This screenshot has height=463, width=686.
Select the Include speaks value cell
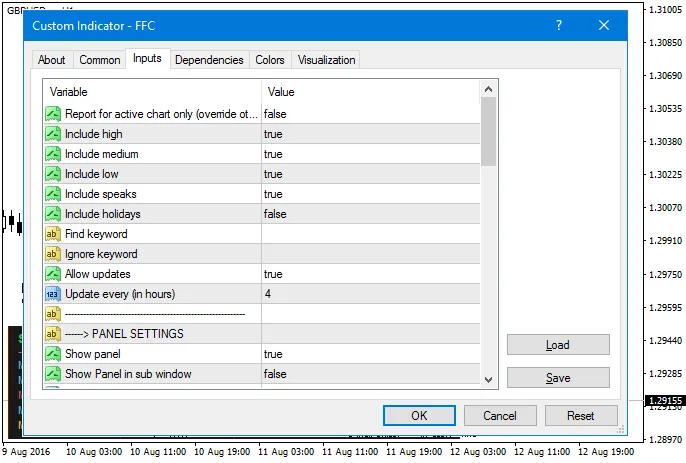pos(370,194)
